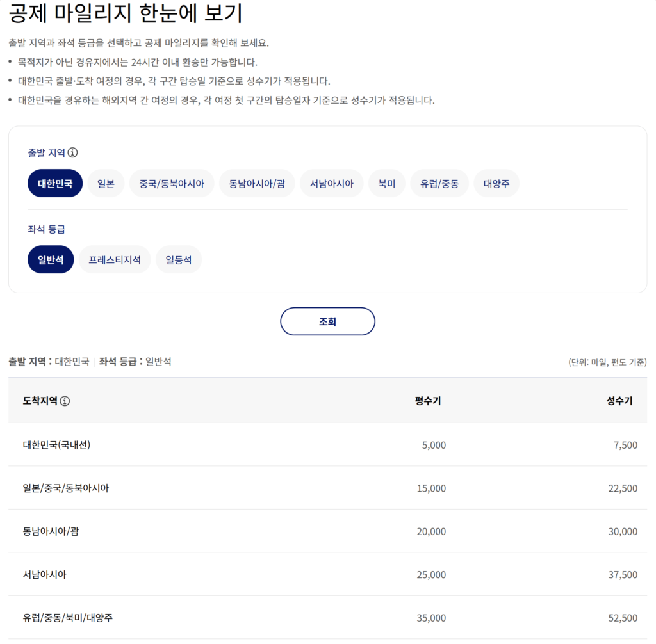This screenshot has width=656, height=644.
Task: Click the 좌석 등급 section label
Action: coord(46,229)
